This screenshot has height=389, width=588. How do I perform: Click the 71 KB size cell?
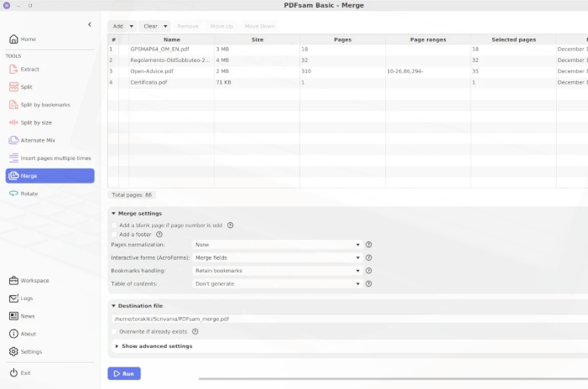[257, 82]
